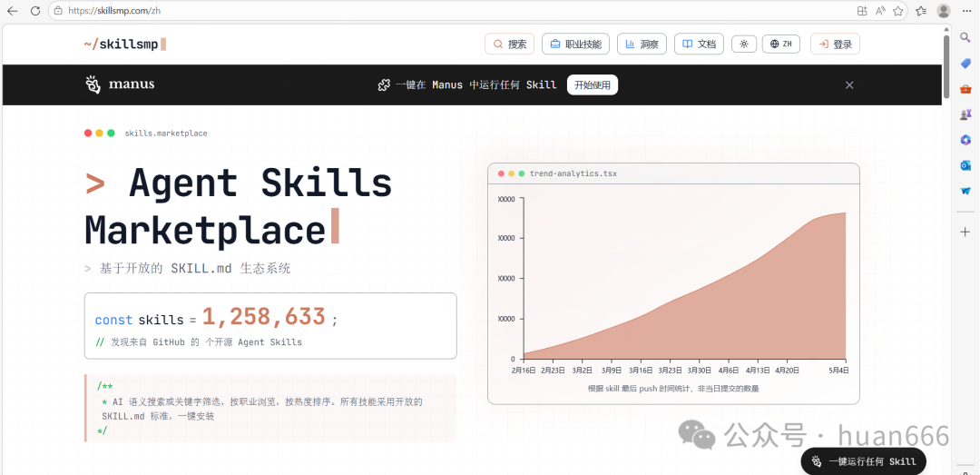The height and width of the screenshot is (475, 980).
Task: Click the 登录 login button
Action: (x=835, y=44)
